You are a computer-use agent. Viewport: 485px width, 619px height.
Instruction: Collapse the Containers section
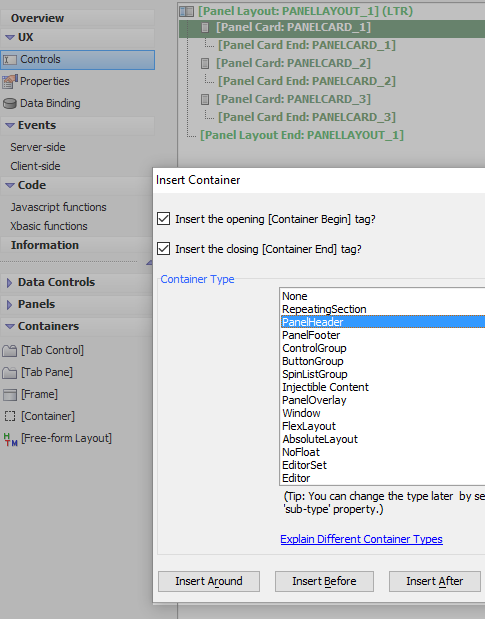(10, 326)
